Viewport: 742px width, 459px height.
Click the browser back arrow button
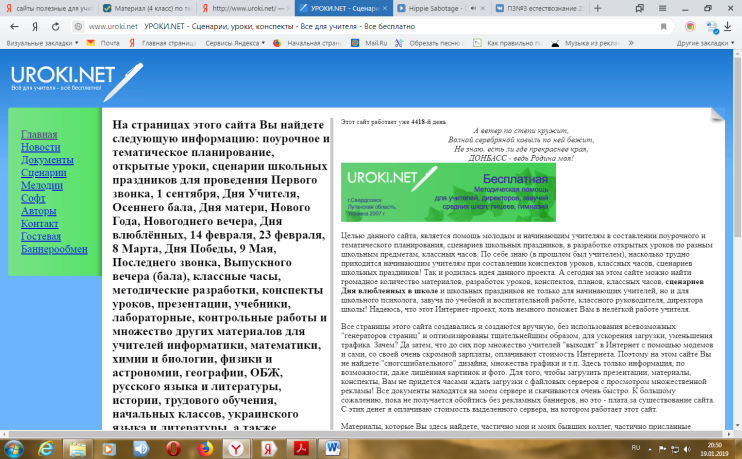click(14, 26)
